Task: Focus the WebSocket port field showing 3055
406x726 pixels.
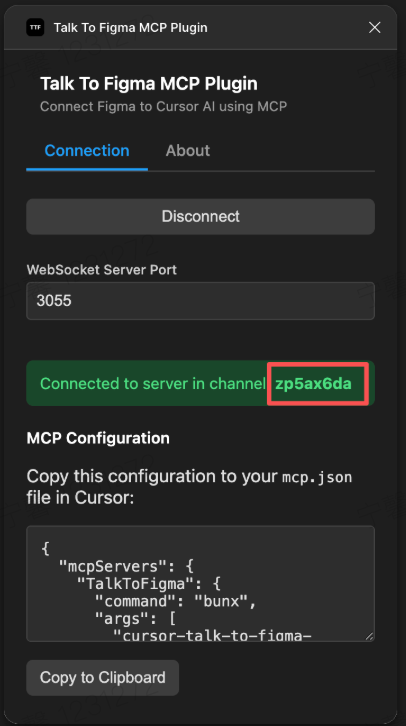Action: coord(200,301)
